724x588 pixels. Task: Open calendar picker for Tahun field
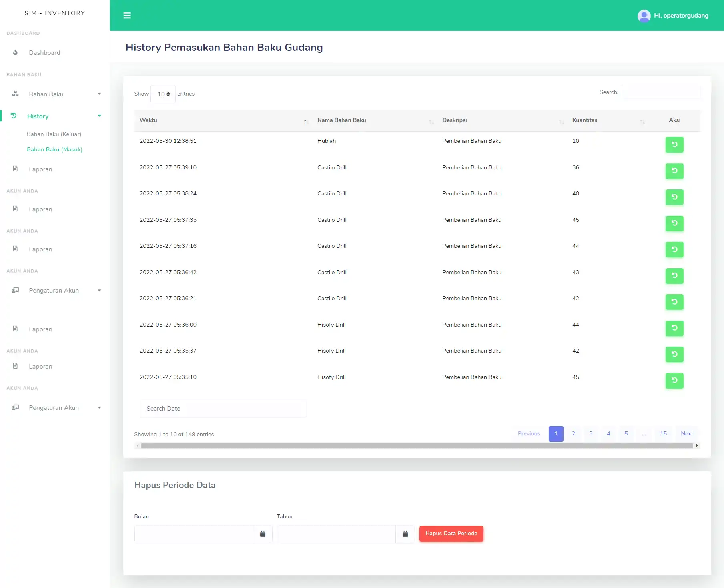point(405,534)
